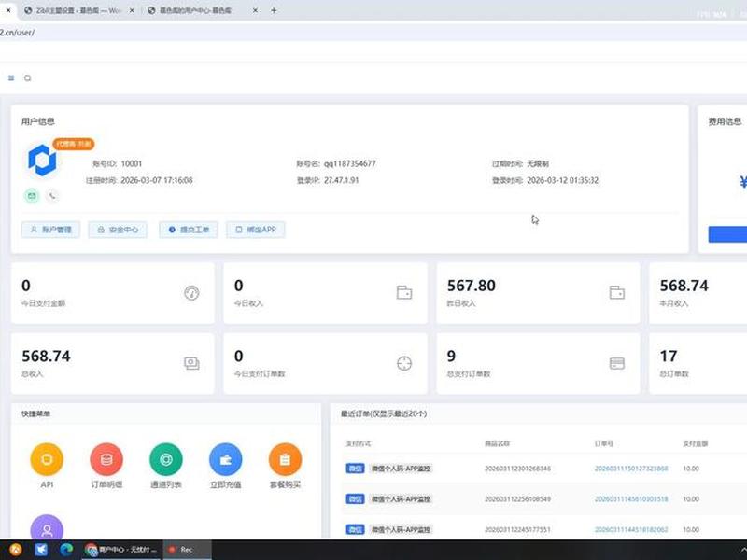The height and width of the screenshot is (560, 747).
Task: Click the 提交工单 button
Action: pyautogui.click(x=189, y=230)
